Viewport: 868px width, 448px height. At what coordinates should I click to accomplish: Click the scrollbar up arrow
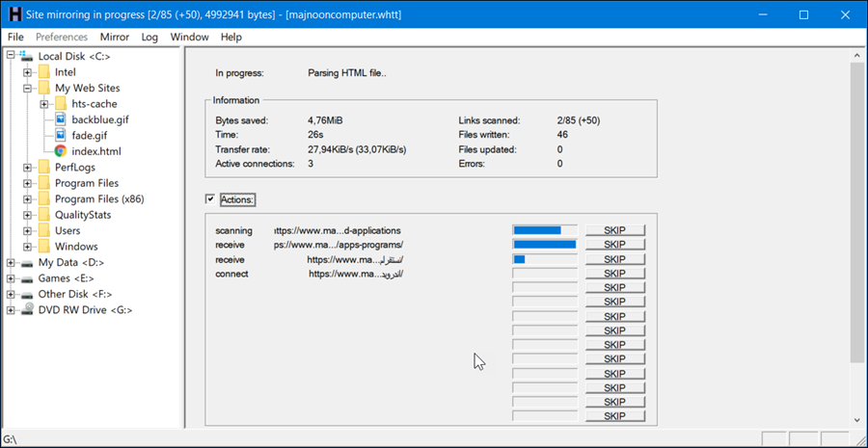[x=857, y=55]
